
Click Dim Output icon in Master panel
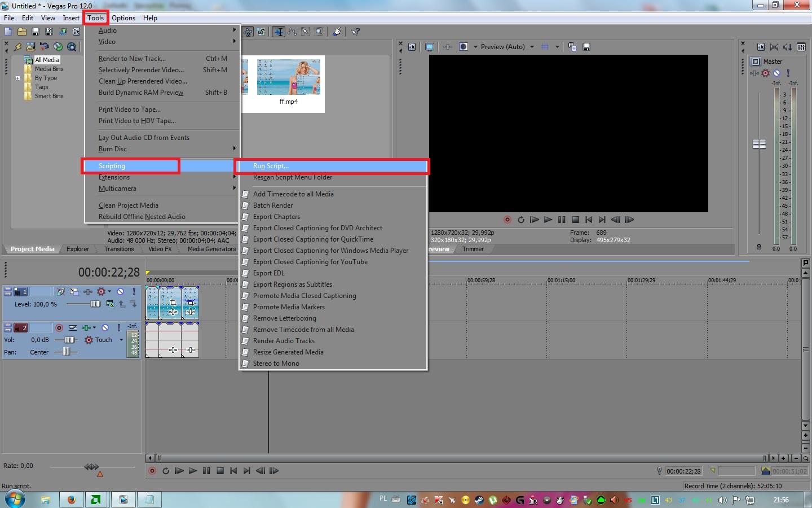coord(788,47)
